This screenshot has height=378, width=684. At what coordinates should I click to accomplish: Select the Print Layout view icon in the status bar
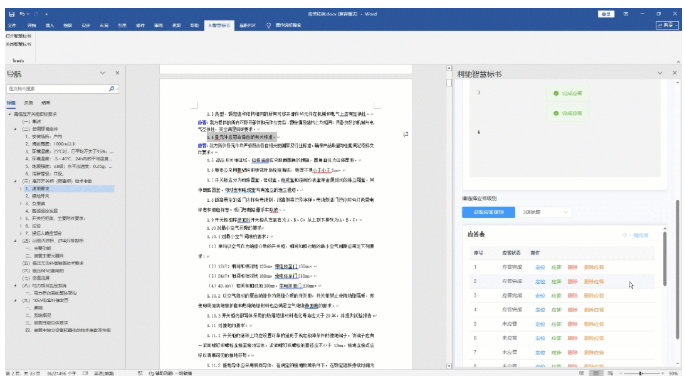(595, 373)
